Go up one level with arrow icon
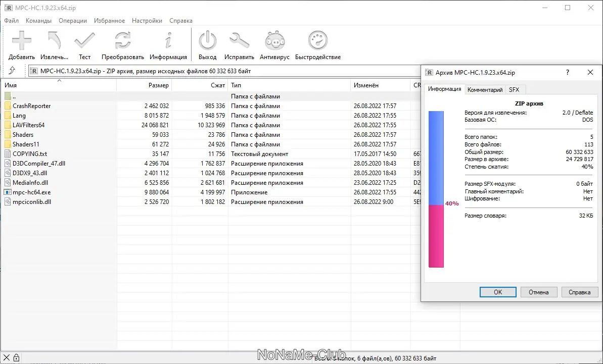This screenshot has width=603, height=364. [12, 70]
